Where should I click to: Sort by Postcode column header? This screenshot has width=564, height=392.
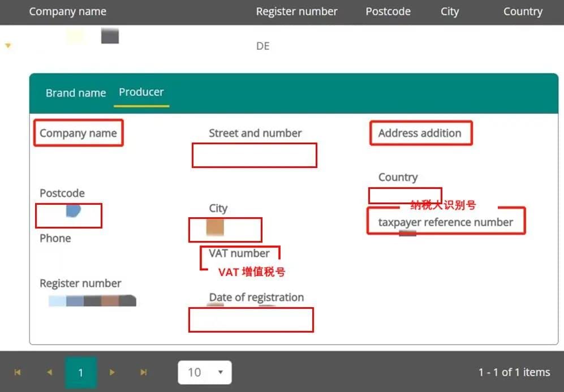(388, 12)
